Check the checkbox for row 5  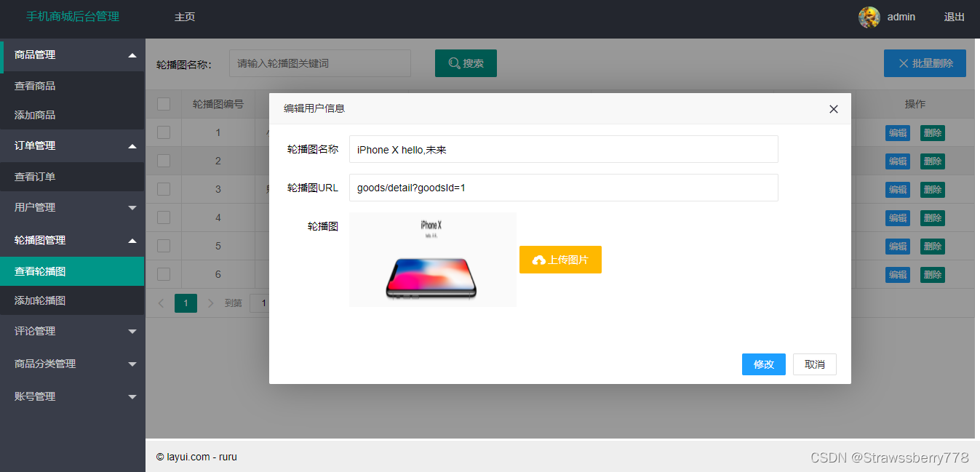pos(164,246)
